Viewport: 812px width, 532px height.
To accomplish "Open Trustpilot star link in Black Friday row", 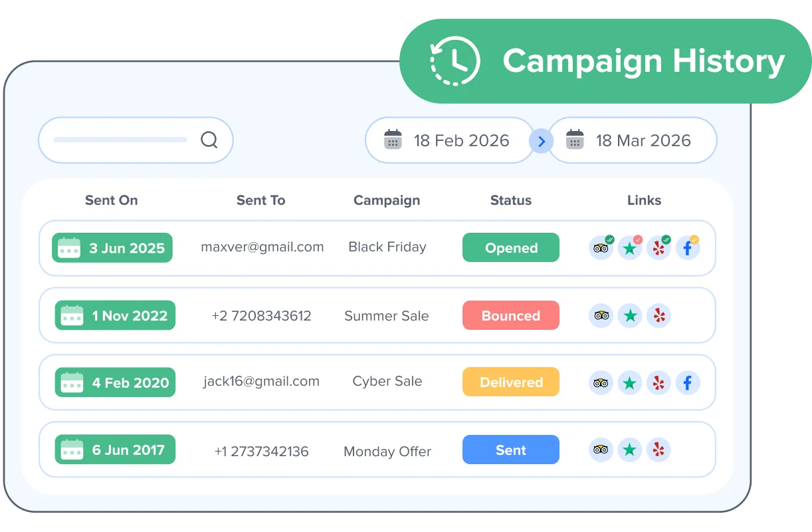I will click(x=630, y=248).
